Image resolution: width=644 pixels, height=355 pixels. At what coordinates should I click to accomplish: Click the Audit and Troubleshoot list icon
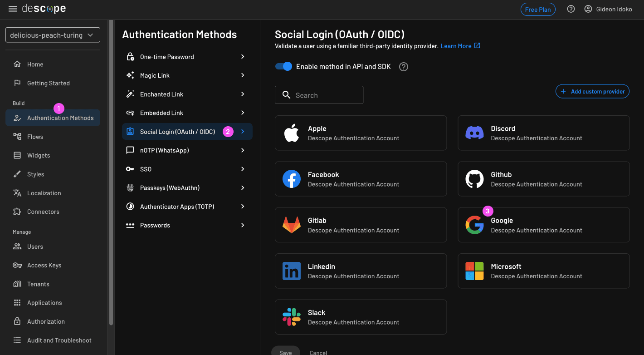[x=17, y=340]
